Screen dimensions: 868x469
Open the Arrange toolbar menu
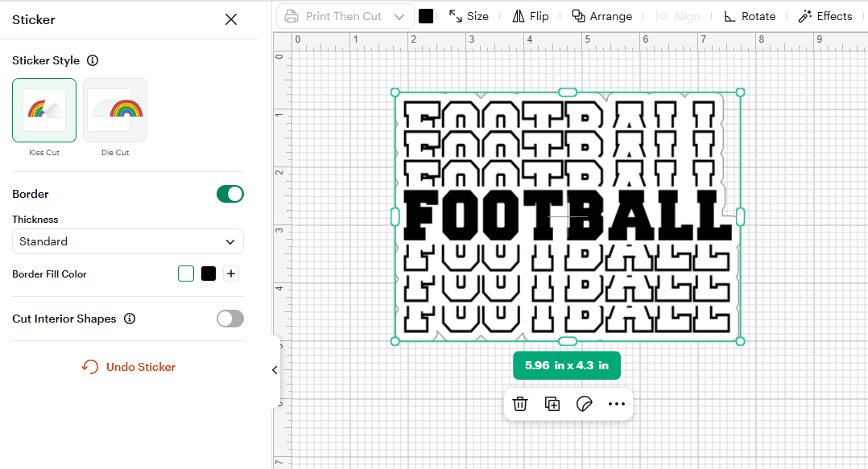(x=601, y=16)
